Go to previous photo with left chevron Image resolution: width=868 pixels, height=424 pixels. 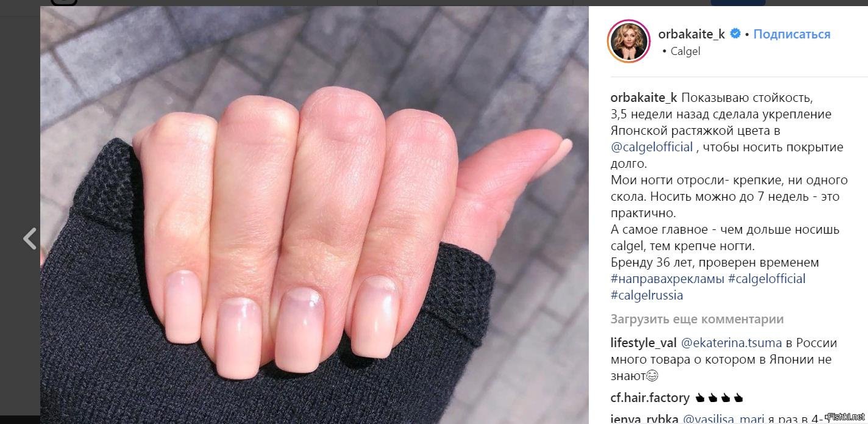tap(30, 238)
